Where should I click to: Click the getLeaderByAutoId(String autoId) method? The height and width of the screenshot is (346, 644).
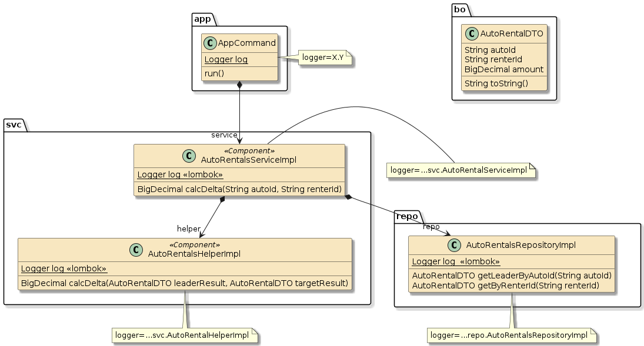click(x=512, y=276)
